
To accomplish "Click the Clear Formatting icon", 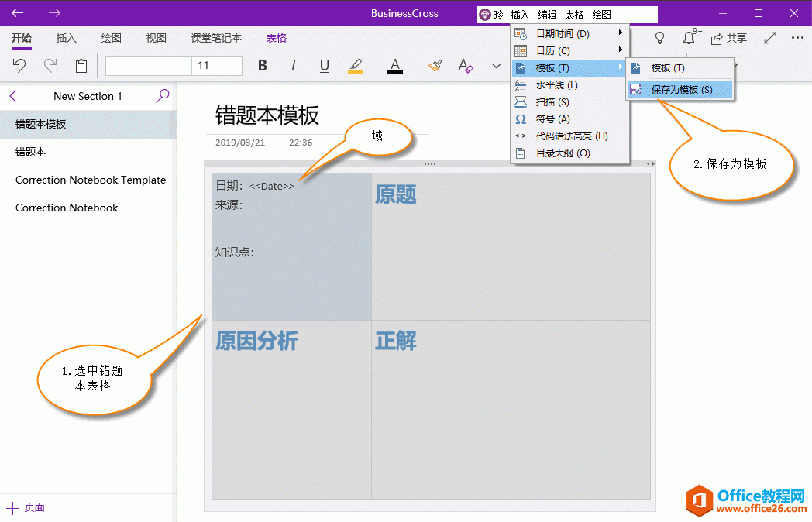I will tap(466, 66).
